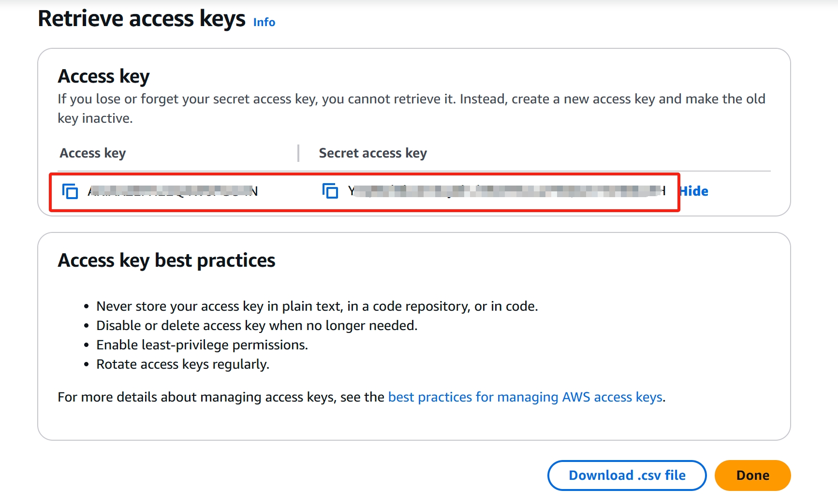The width and height of the screenshot is (838, 504).
Task: Click the Retrieve access keys page title
Action: 142,19
